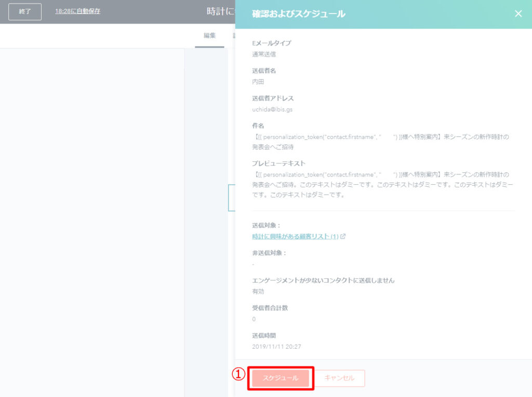
Task: Select sender address uchida@ibis.gs text
Action: point(272,109)
